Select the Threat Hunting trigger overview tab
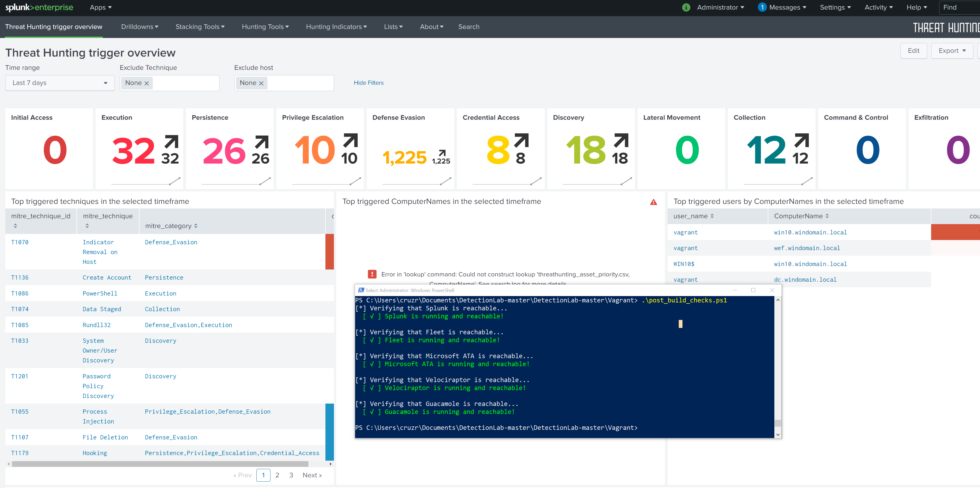 (54, 27)
